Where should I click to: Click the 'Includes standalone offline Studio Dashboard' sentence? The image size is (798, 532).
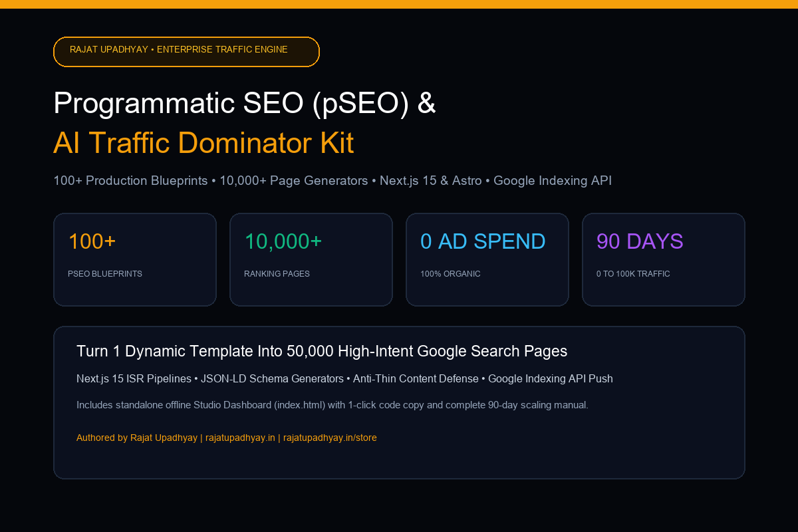click(x=332, y=405)
